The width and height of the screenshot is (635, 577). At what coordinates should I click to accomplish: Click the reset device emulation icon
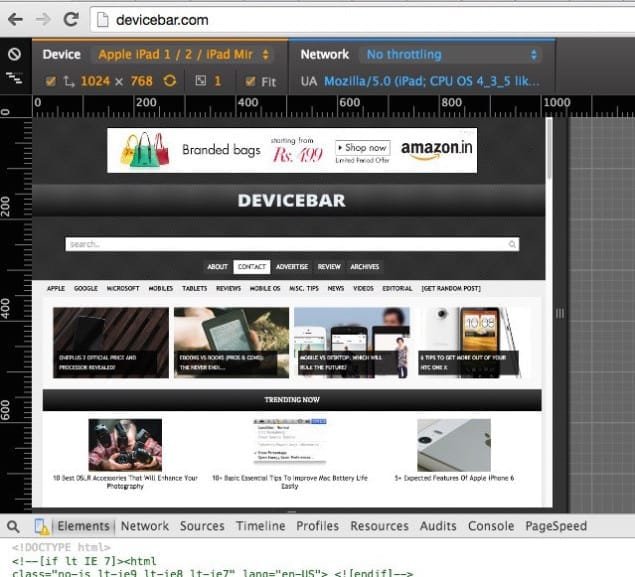pyautogui.click(x=14, y=55)
